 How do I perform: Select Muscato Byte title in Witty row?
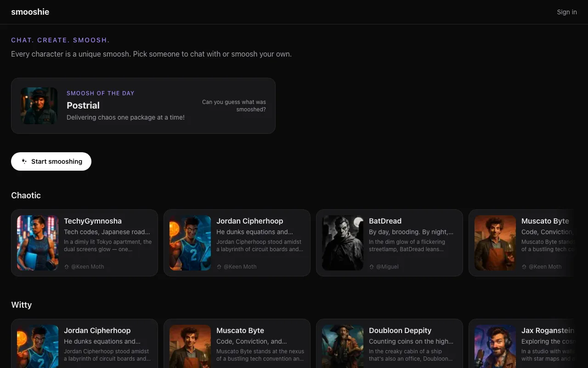[x=240, y=331]
